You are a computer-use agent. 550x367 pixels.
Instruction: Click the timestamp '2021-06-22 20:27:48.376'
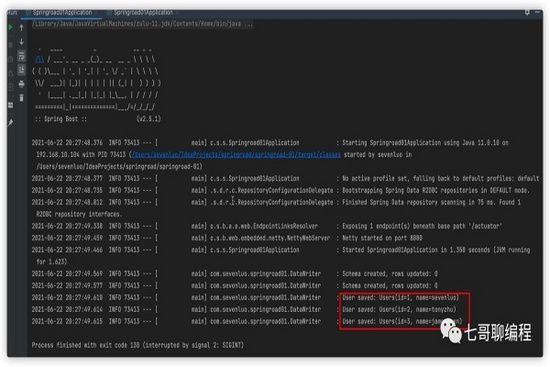pos(67,143)
